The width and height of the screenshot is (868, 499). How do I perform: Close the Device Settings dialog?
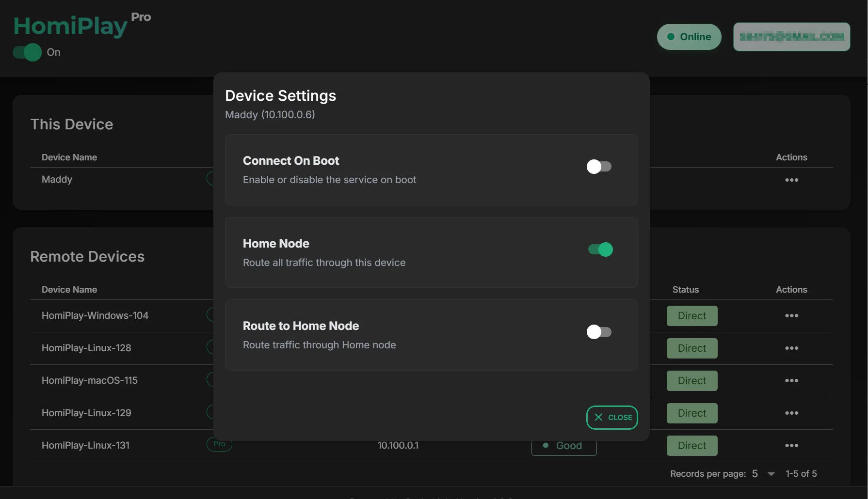click(612, 417)
